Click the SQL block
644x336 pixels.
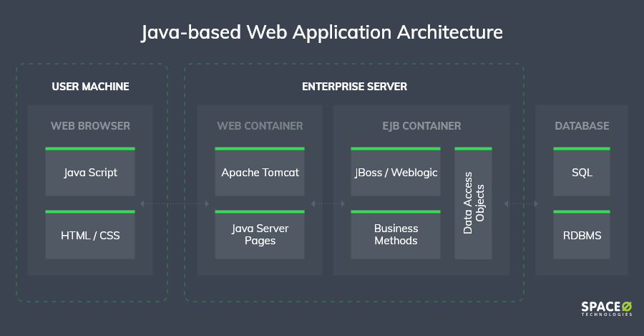click(x=582, y=173)
